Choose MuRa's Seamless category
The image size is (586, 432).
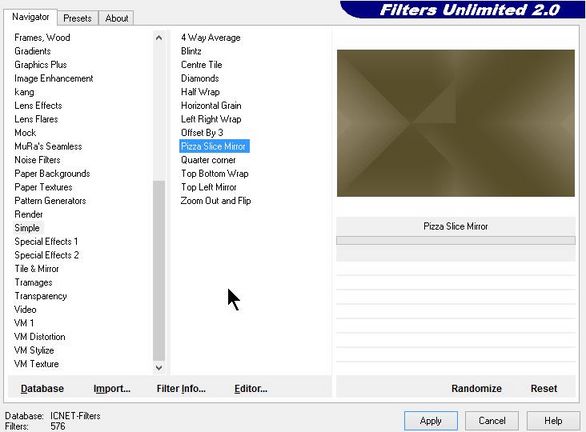pos(48,146)
